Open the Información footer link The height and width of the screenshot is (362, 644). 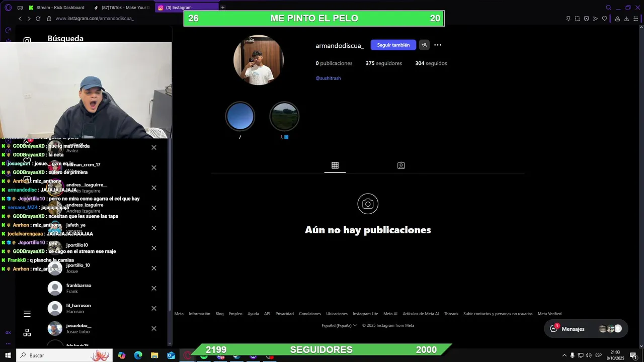click(x=200, y=314)
